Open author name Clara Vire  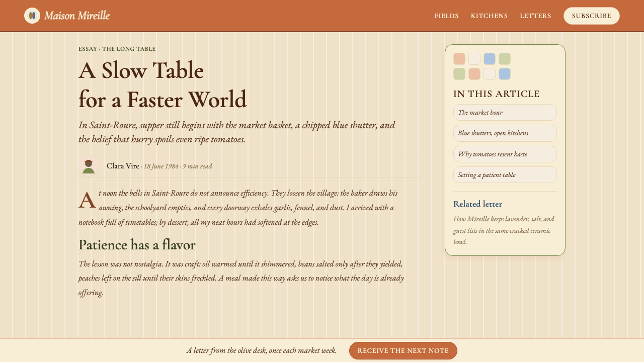(x=123, y=166)
